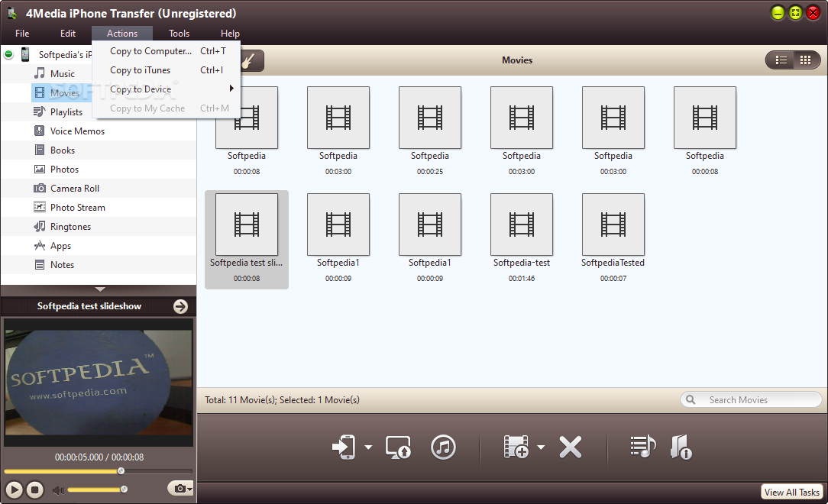Click the Playlists icon in sidebar
The image size is (828, 504).
[x=40, y=112]
